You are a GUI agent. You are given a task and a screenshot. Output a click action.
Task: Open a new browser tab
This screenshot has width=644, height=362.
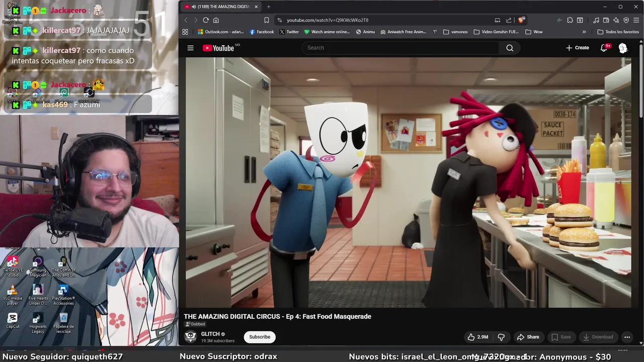tap(269, 7)
